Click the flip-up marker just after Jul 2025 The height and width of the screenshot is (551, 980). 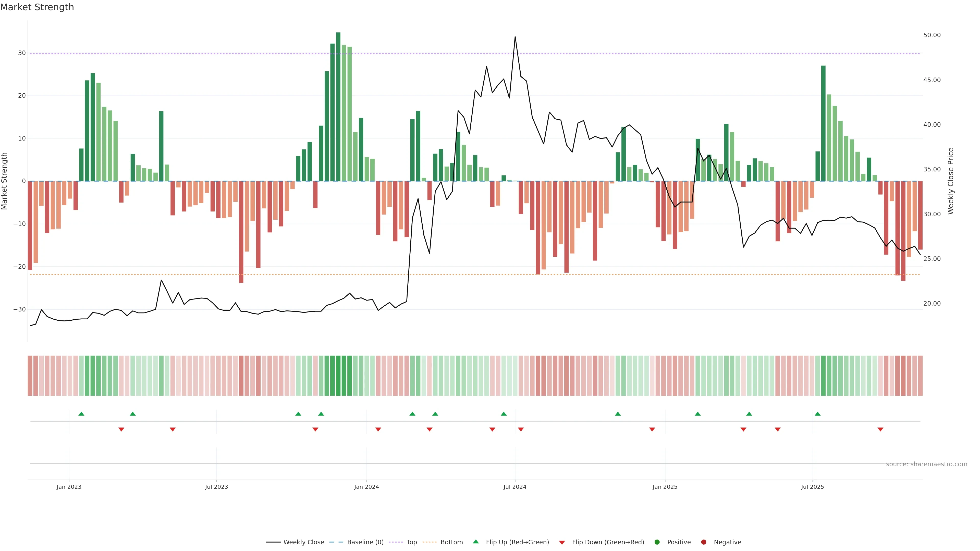pyautogui.click(x=817, y=414)
